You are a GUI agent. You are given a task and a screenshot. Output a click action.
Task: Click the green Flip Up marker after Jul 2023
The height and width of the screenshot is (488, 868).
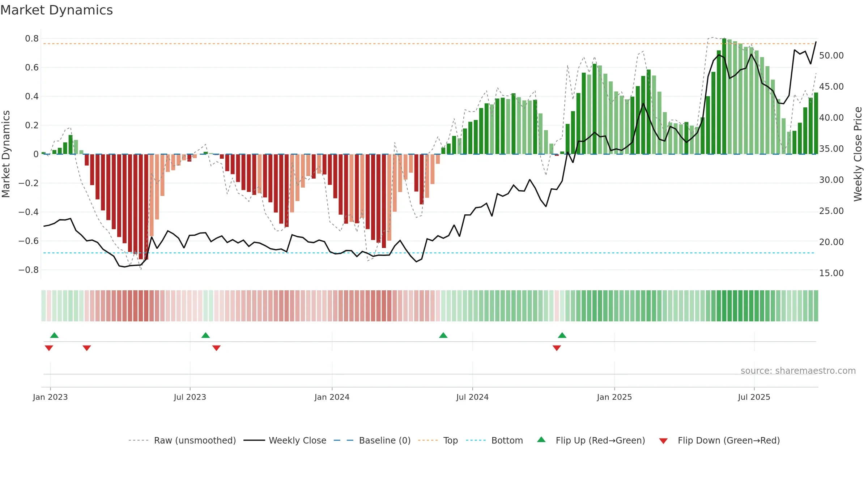click(x=205, y=335)
